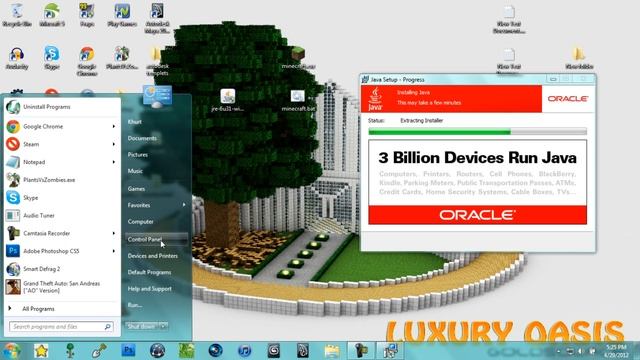Open the Audacity desktop shortcut
The height and width of the screenshot is (360, 640).
tap(17, 58)
